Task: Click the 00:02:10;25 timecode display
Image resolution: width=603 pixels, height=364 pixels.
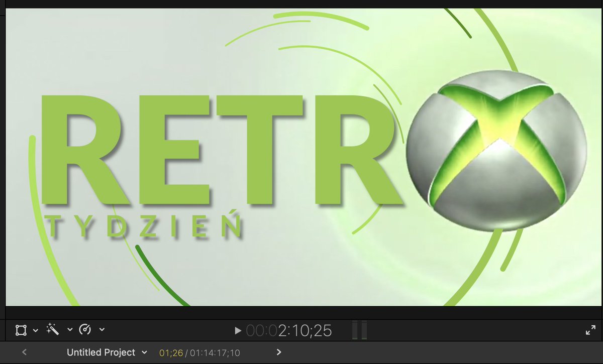Action: pos(289,330)
